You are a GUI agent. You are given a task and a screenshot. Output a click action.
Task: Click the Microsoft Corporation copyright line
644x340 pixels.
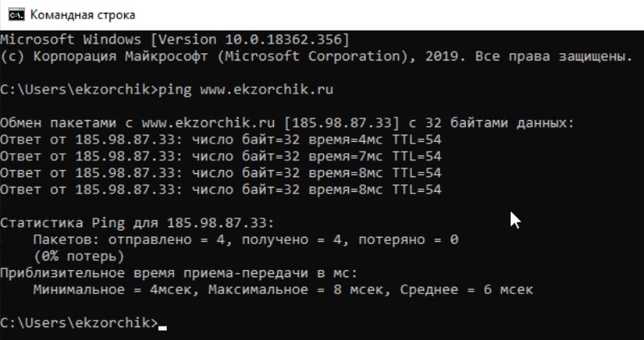pos(314,56)
